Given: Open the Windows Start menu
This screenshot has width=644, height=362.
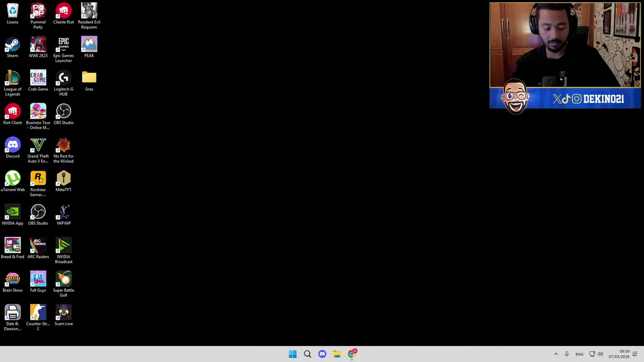Looking at the screenshot, I should [x=292, y=354].
